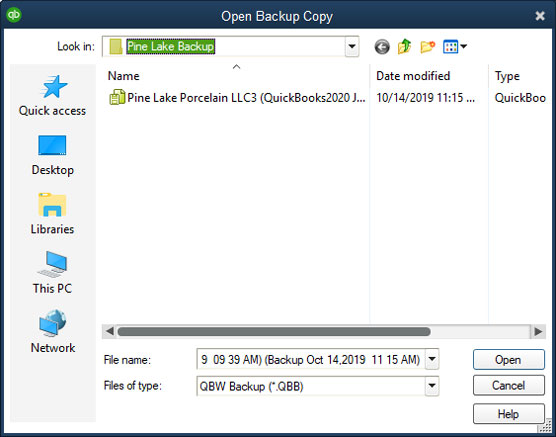Click the QuickBooks logo in title bar

[14, 15]
